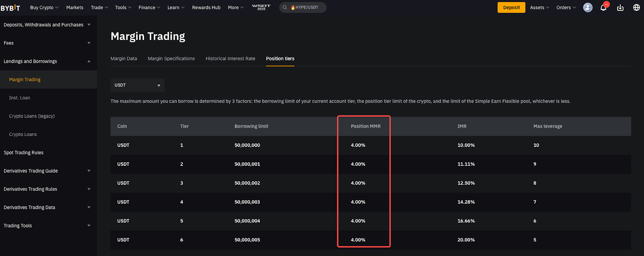The height and width of the screenshot is (256, 644).
Task: Click the WSOT 2025 logo
Action: [x=261, y=7]
